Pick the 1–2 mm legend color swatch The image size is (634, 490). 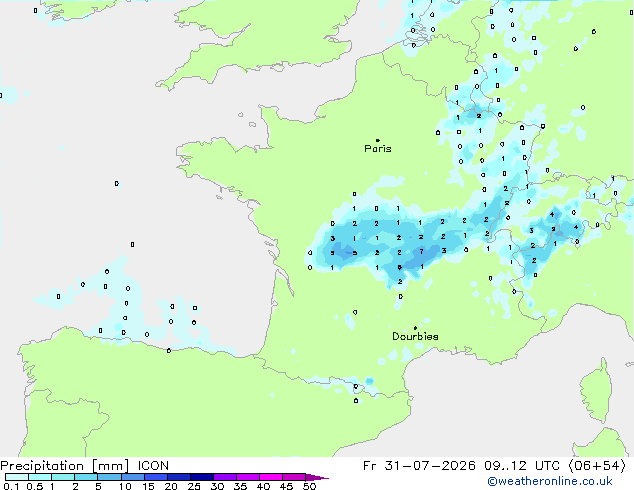click(x=63, y=477)
